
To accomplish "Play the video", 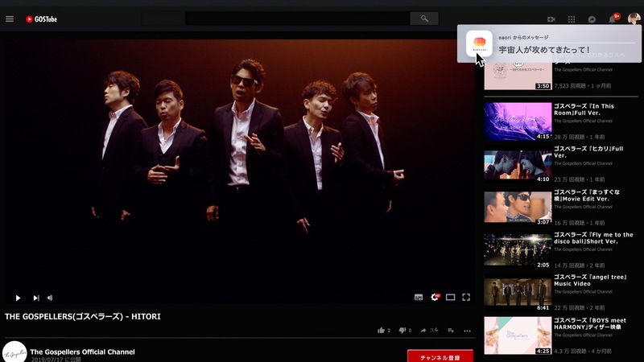I will (18, 298).
